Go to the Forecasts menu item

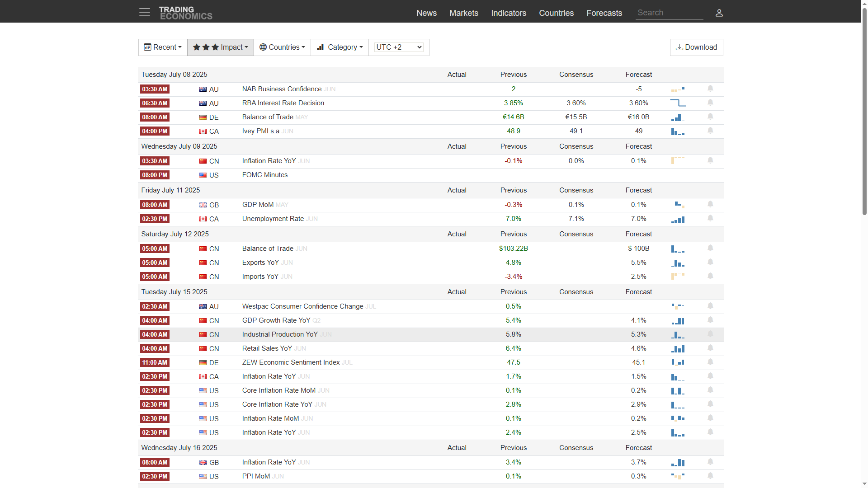pos(604,13)
